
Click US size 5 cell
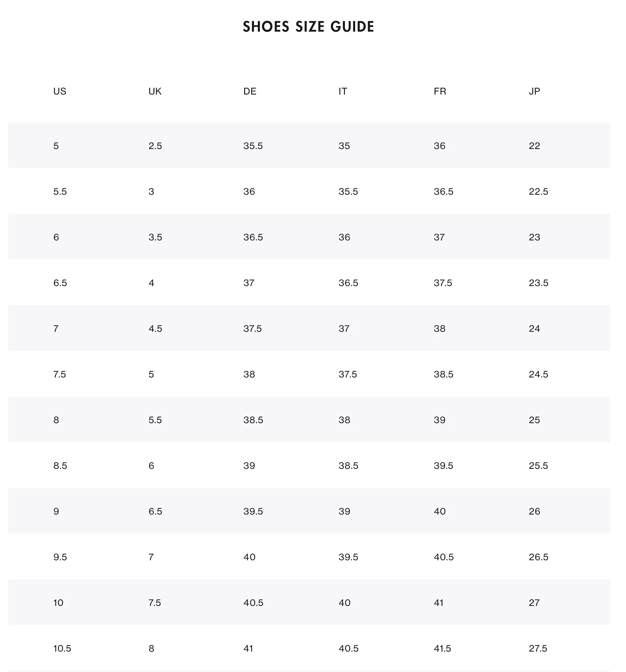(x=56, y=146)
